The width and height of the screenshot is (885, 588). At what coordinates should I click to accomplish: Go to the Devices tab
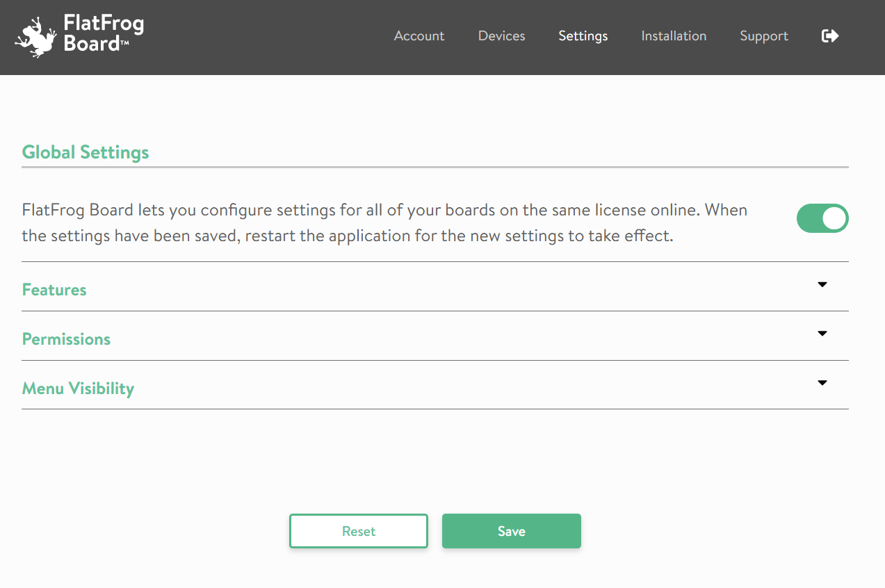pos(502,36)
